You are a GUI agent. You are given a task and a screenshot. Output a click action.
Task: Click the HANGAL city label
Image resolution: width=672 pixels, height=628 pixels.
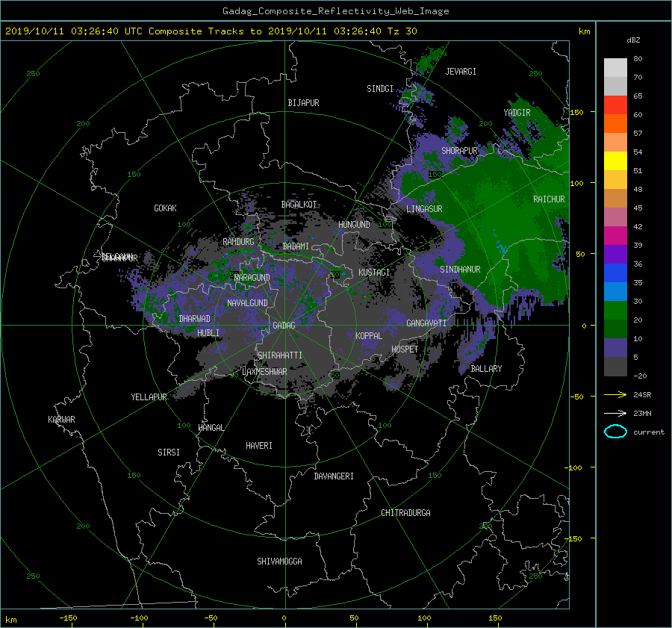tap(211, 428)
